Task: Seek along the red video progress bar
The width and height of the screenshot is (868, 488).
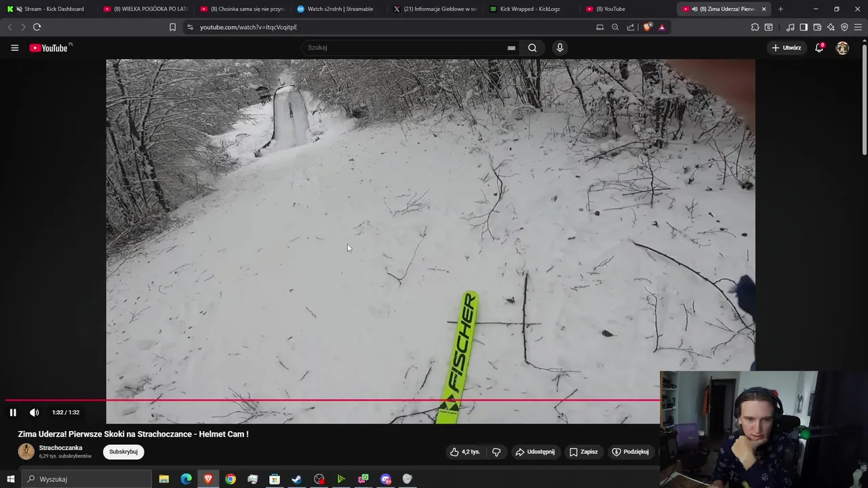Action: pos(332,400)
